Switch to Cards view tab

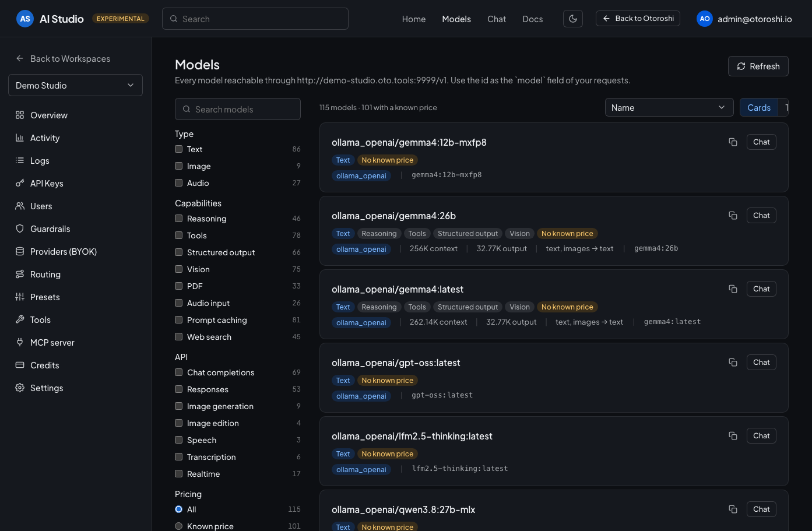(759, 107)
